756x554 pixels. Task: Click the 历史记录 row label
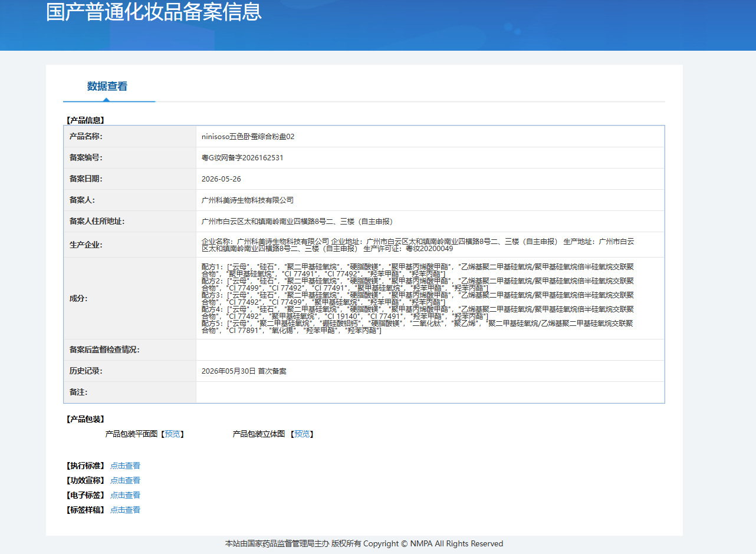(x=86, y=371)
